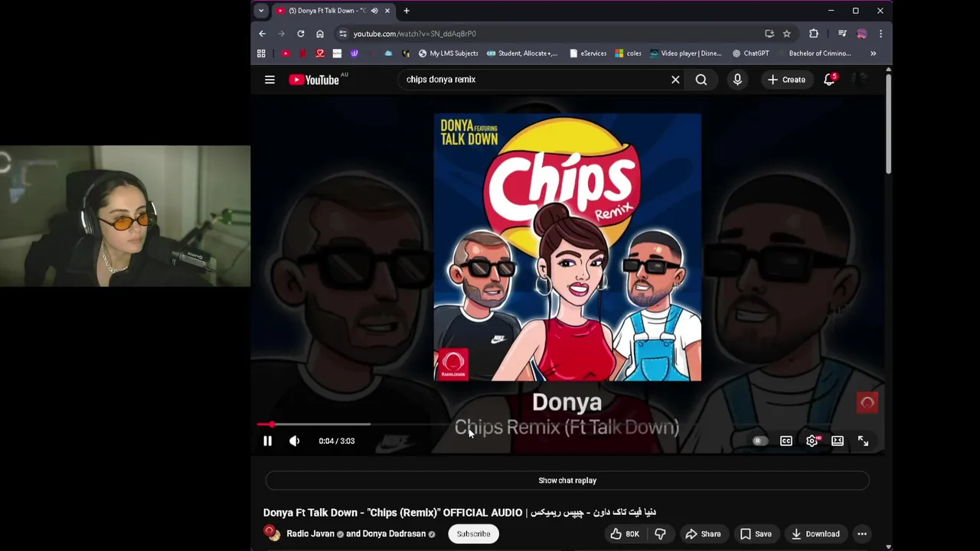Click the video title text
The image size is (980, 551).
click(459, 512)
